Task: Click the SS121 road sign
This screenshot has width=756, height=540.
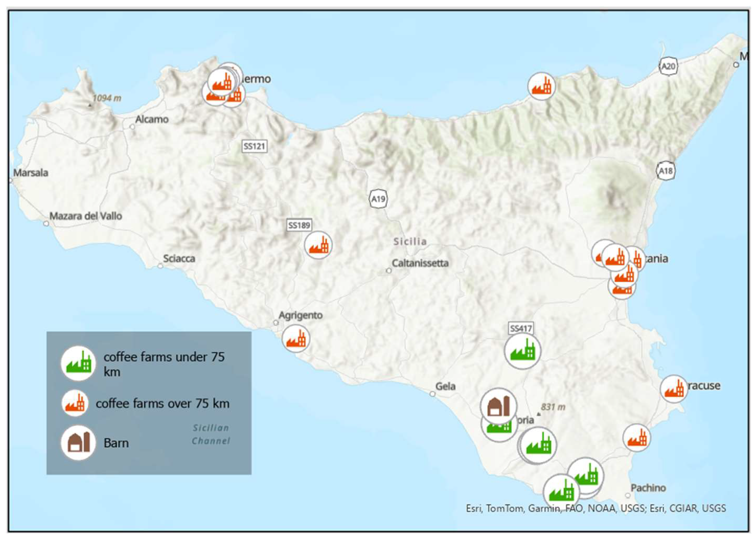Action: [254, 146]
